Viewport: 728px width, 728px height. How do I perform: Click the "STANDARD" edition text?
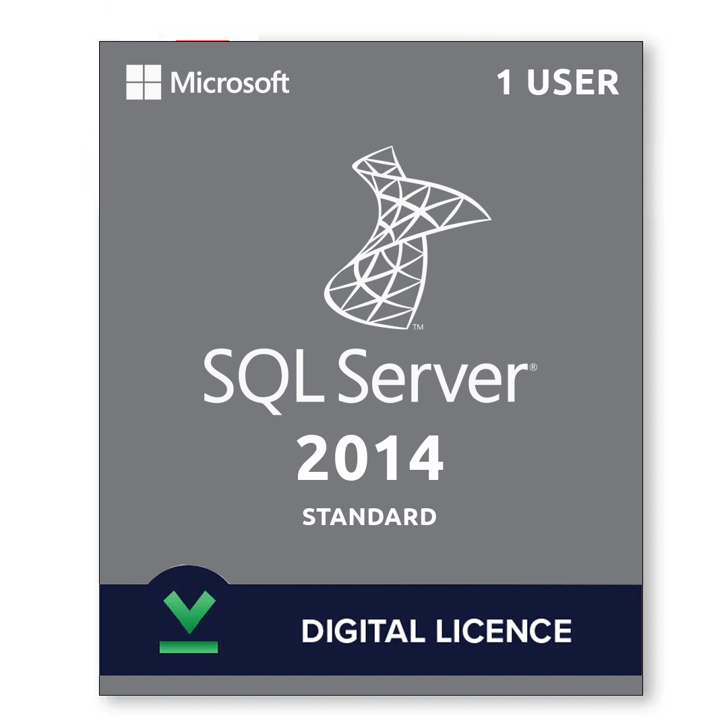[x=369, y=517]
